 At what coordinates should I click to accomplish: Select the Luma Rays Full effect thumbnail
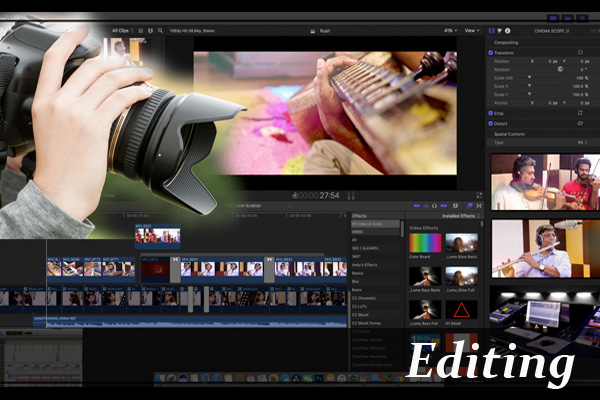pyautogui.click(x=425, y=309)
